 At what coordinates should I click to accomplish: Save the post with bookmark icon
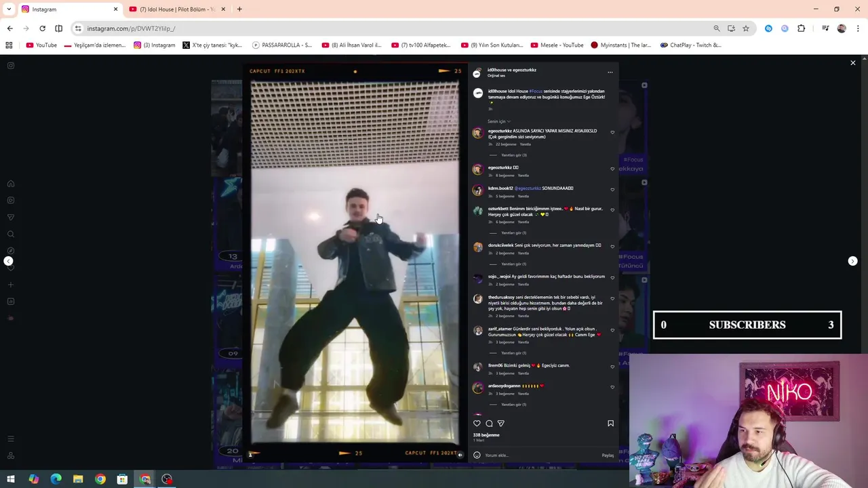(610, 424)
